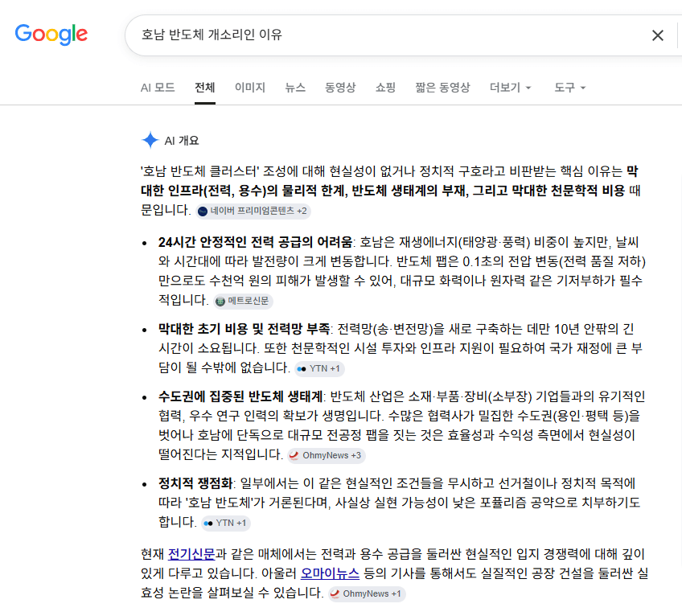Select the 전체 tab
The height and width of the screenshot is (616, 682).
coord(205,88)
